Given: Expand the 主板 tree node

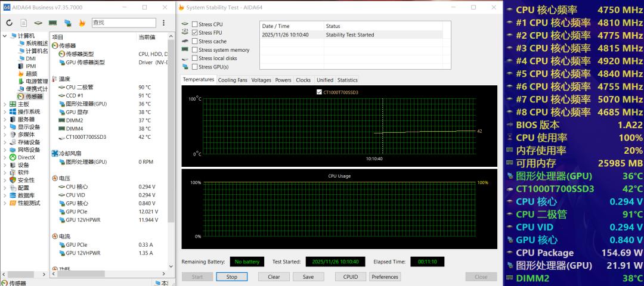Looking at the screenshot, I should (5, 104).
